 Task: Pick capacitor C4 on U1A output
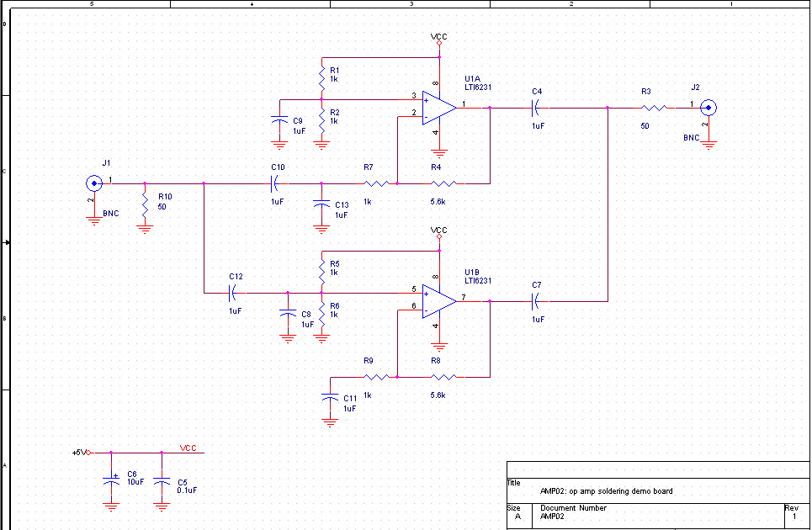point(536,108)
